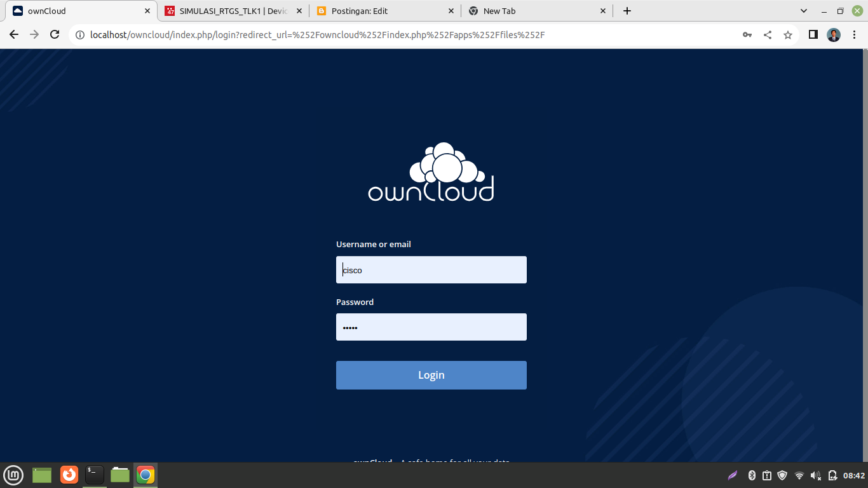868x488 pixels.
Task: Click the muted volume tray icon
Action: point(816,475)
